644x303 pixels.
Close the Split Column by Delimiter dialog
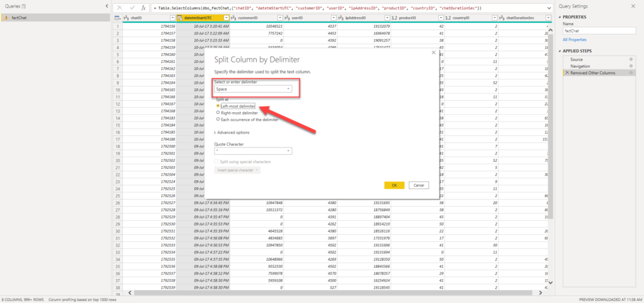click(x=433, y=53)
